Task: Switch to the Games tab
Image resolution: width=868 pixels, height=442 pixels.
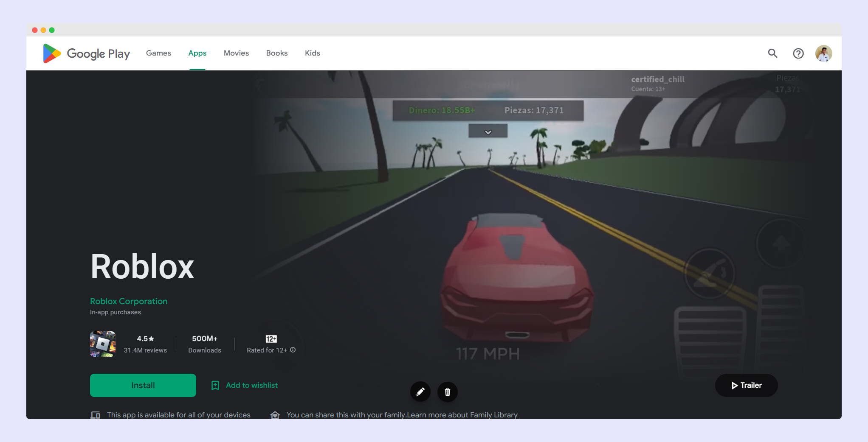Action: (158, 53)
